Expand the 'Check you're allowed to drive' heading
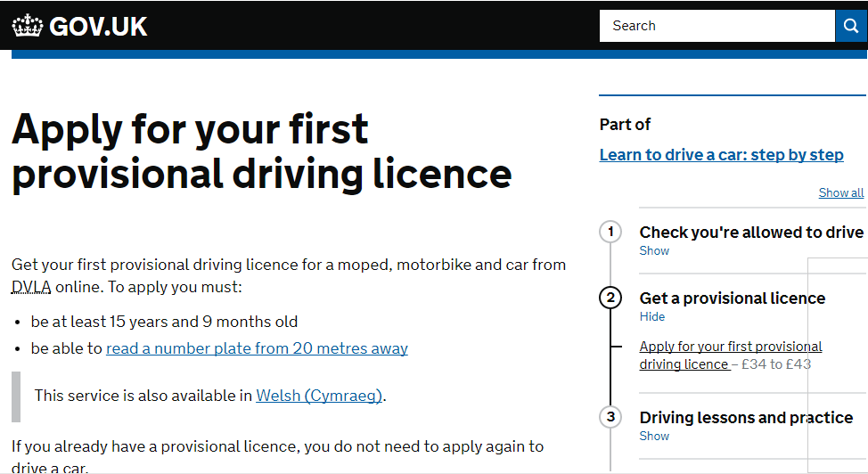868x474 pixels. [750, 233]
